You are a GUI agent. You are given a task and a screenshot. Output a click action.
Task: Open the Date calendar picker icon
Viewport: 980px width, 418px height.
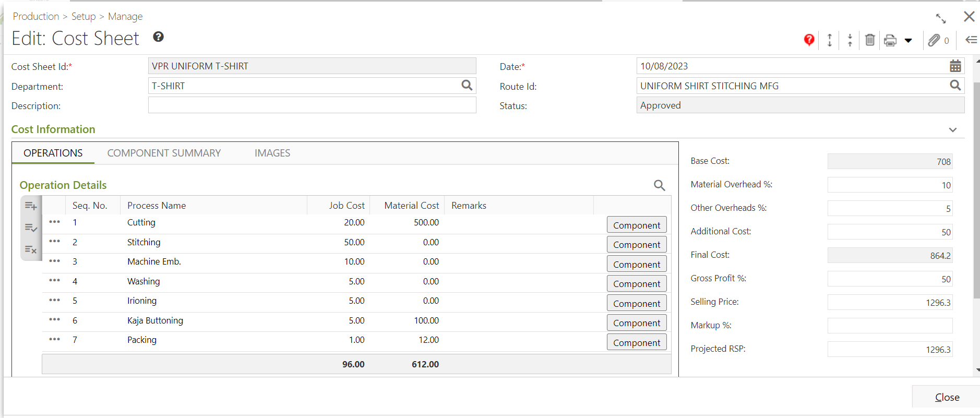point(955,66)
